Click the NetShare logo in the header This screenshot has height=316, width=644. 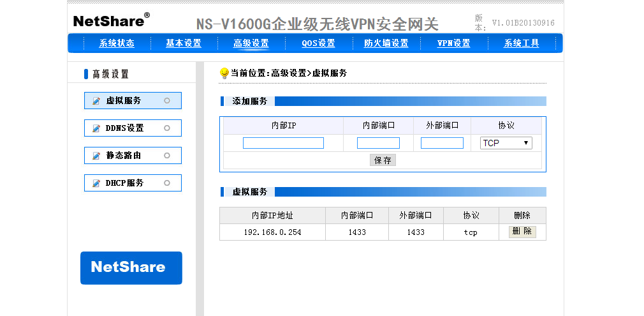coord(112,20)
